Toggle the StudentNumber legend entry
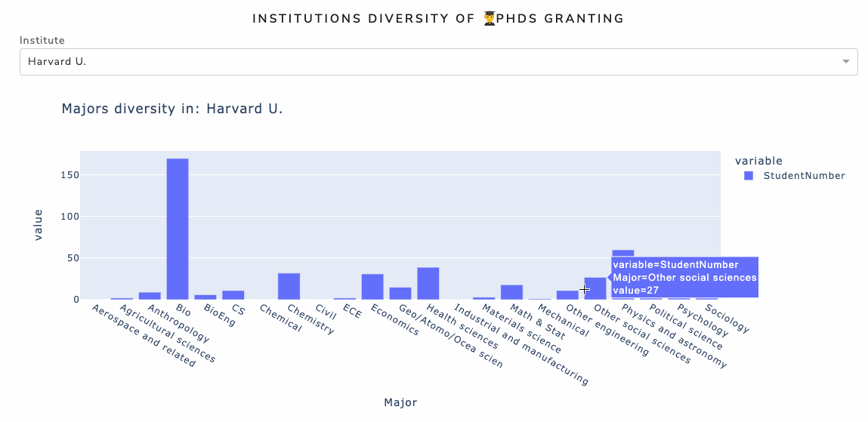Screen dimensions: 868x422 pos(804,176)
